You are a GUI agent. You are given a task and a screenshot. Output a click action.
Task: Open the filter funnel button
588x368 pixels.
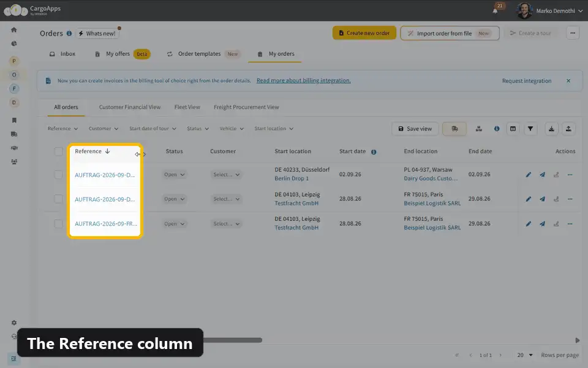point(530,129)
